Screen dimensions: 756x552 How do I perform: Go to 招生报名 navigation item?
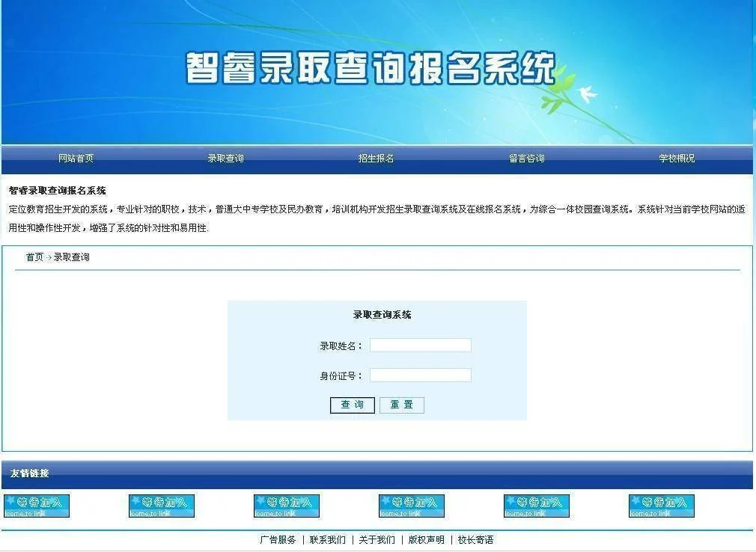[376, 159]
